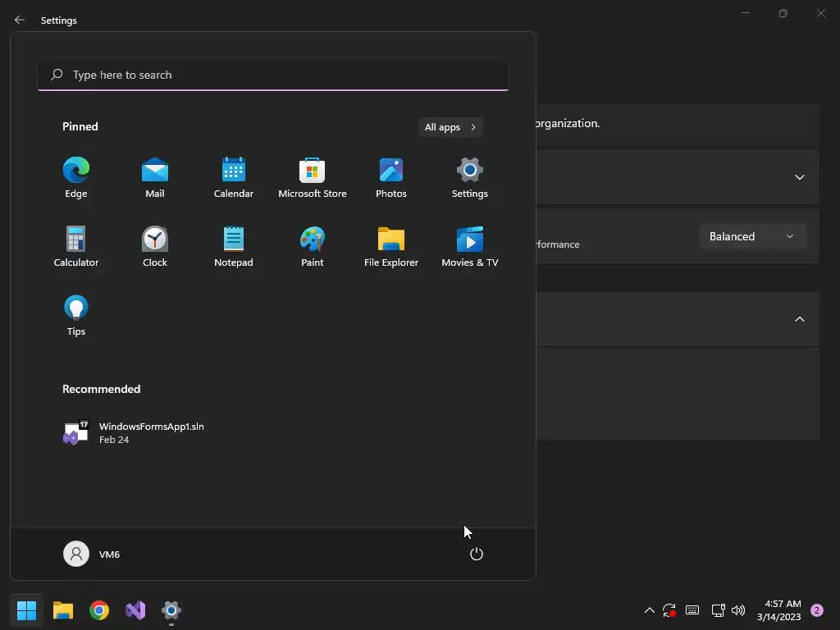Launch the Calculator app
Viewport: 840px width, 630px height.
76,247
